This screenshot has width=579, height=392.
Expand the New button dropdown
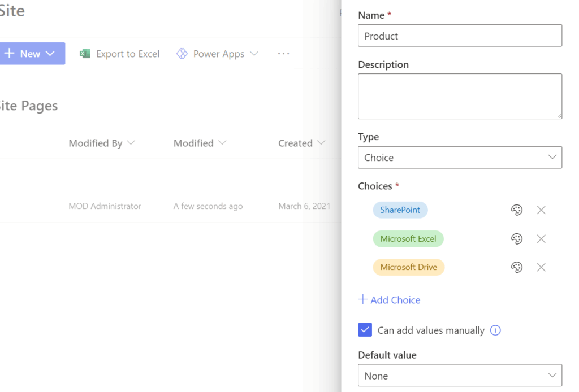50,54
